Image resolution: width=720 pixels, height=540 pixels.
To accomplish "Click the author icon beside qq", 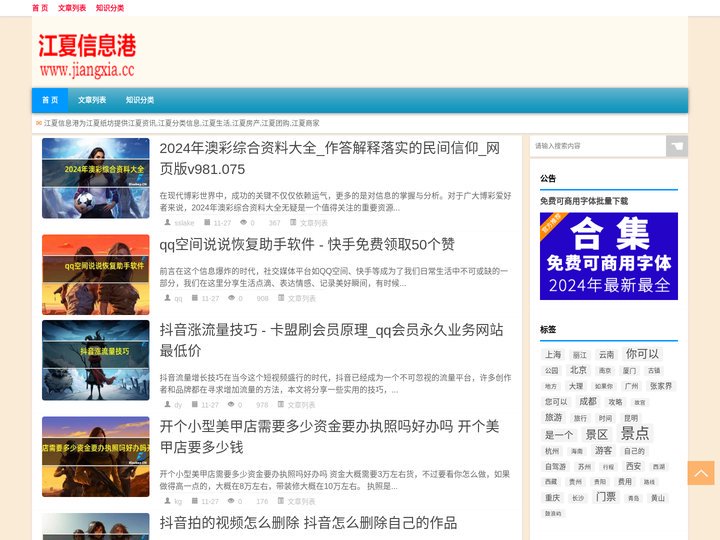I will pyautogui.click(x=168, y=298).
